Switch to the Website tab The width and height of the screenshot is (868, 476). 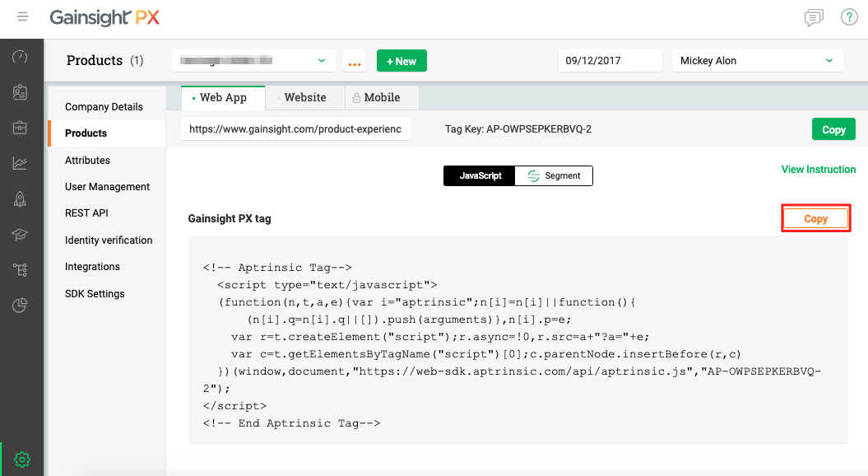point(305,97)
